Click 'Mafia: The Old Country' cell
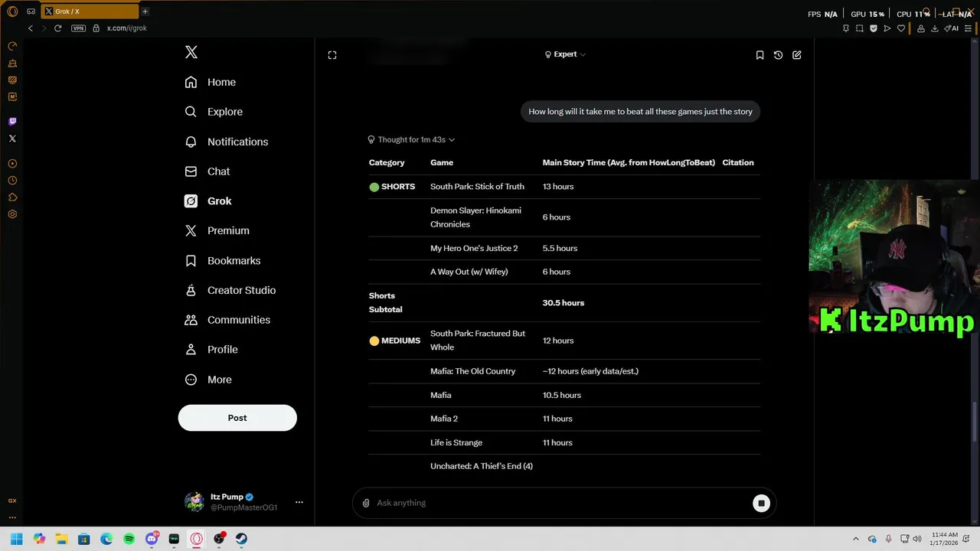The image size is (980, 551). click(x=472, y=371)
